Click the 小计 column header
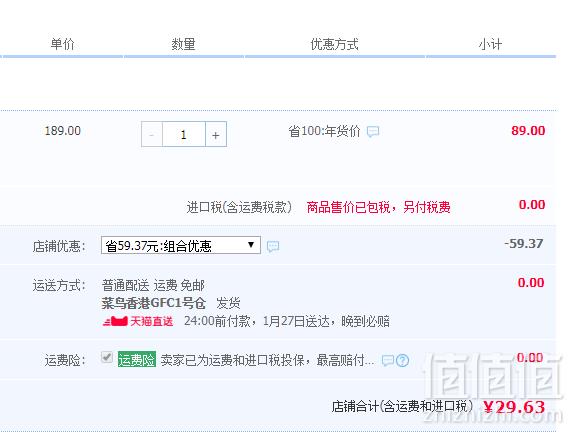Image resolution: width=572 pixels, height=432 pixels. click(490, 44)
